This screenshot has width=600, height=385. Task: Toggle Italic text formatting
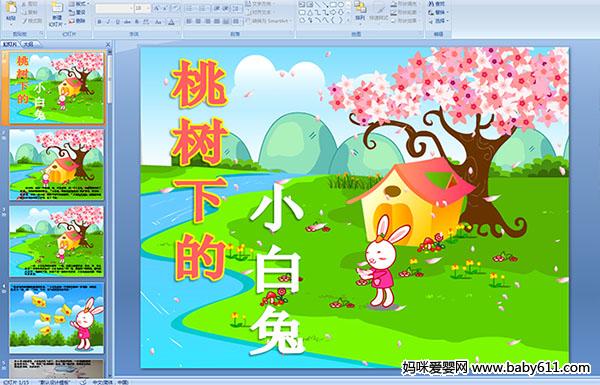(x=108, y=22)
